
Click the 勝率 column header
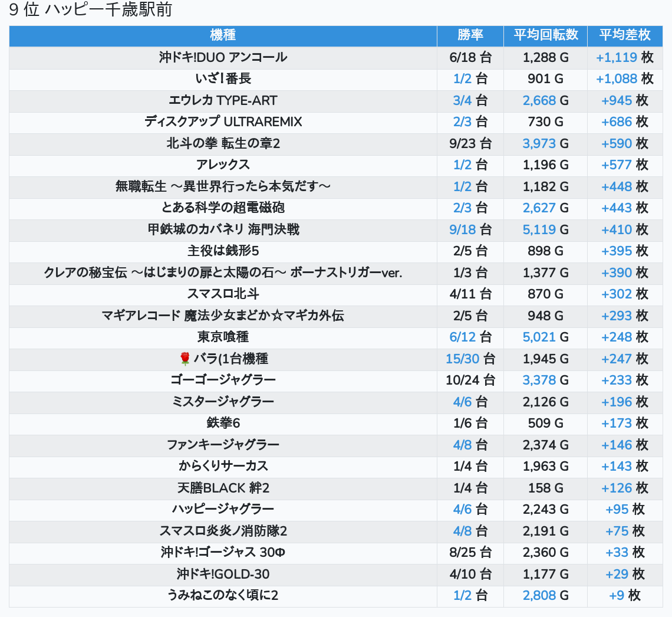pos(470,35)
